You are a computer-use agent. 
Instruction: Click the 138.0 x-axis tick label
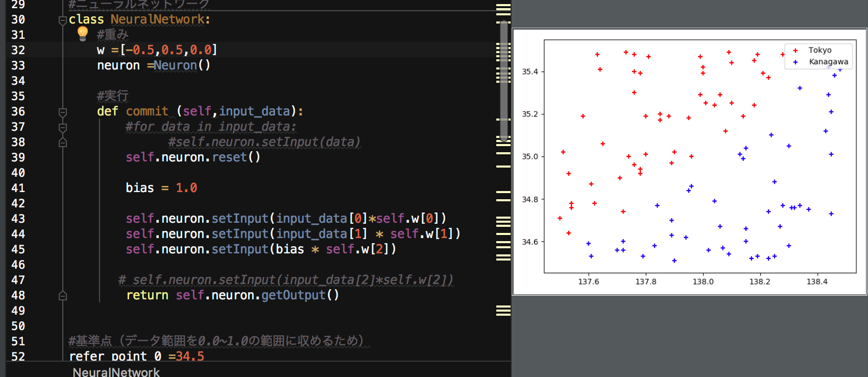703,281
